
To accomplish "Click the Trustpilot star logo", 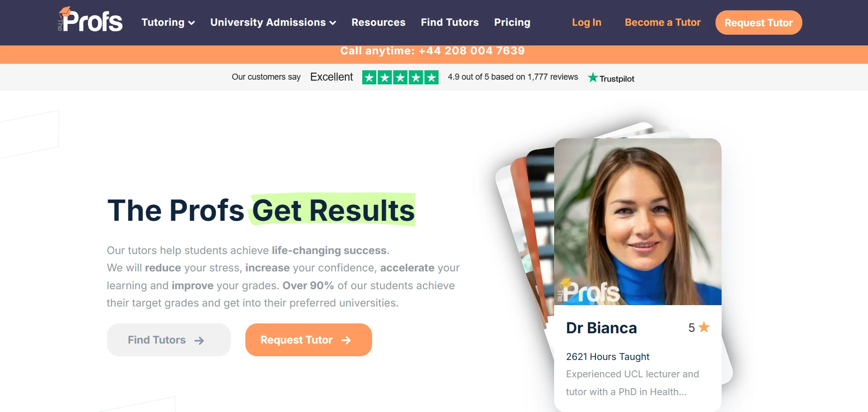I will click(593, 77).
